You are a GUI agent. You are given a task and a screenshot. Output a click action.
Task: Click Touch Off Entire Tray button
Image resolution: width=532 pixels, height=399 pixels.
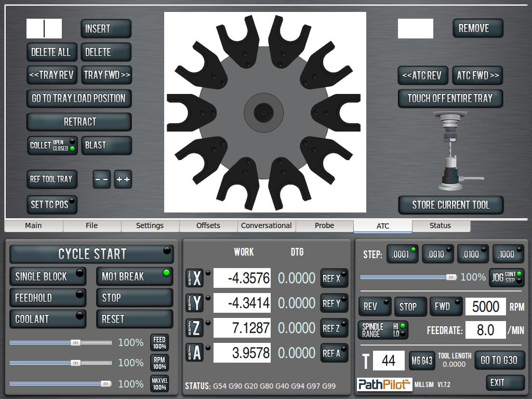click(450, 98)
